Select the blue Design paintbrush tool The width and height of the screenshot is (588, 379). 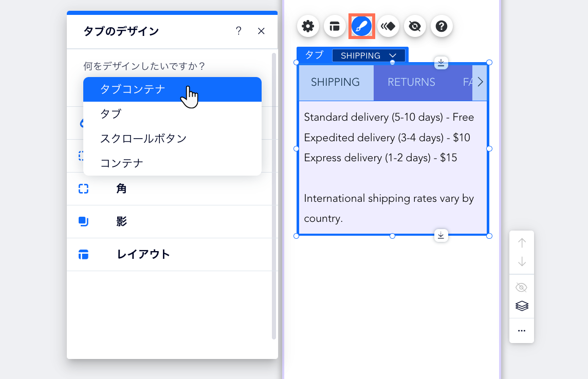[362, 26]
